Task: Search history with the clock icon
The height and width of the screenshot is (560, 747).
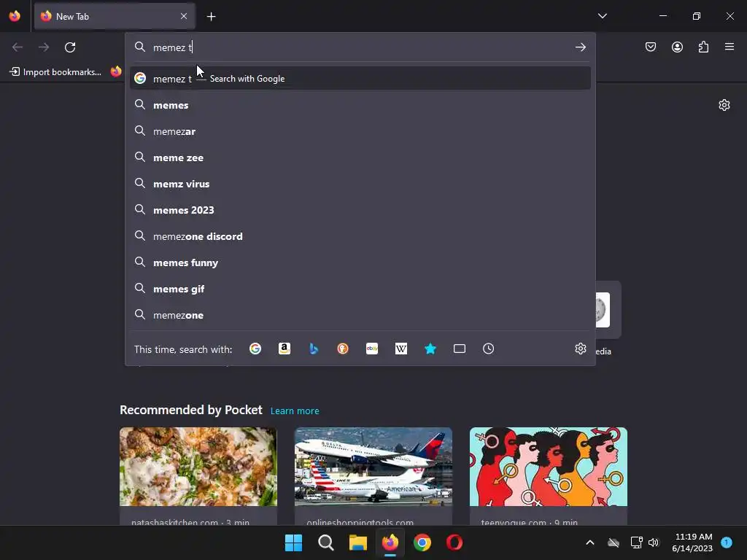Action: tap(488, 349)
